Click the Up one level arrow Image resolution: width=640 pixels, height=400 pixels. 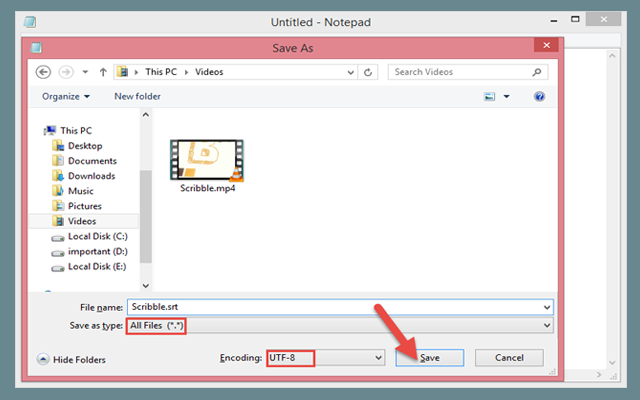[x=101, y=72]
